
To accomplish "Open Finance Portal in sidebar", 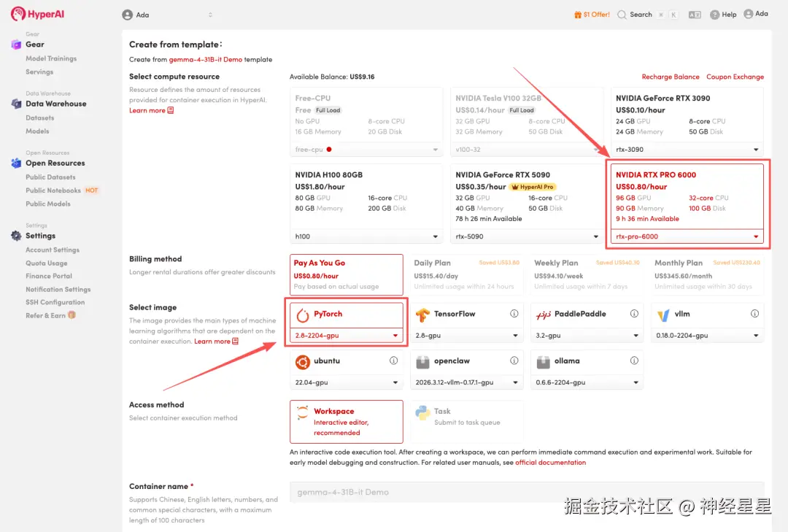I will pos(49,276).
